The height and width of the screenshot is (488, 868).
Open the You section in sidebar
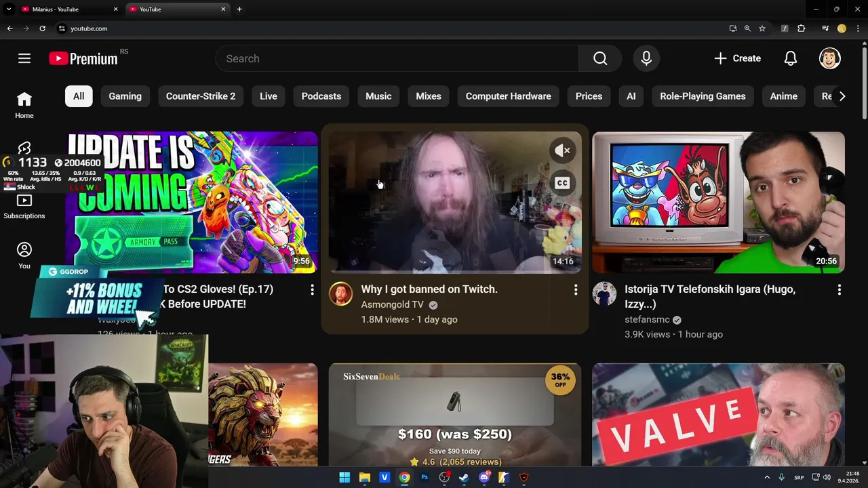[x=24, y=256]
